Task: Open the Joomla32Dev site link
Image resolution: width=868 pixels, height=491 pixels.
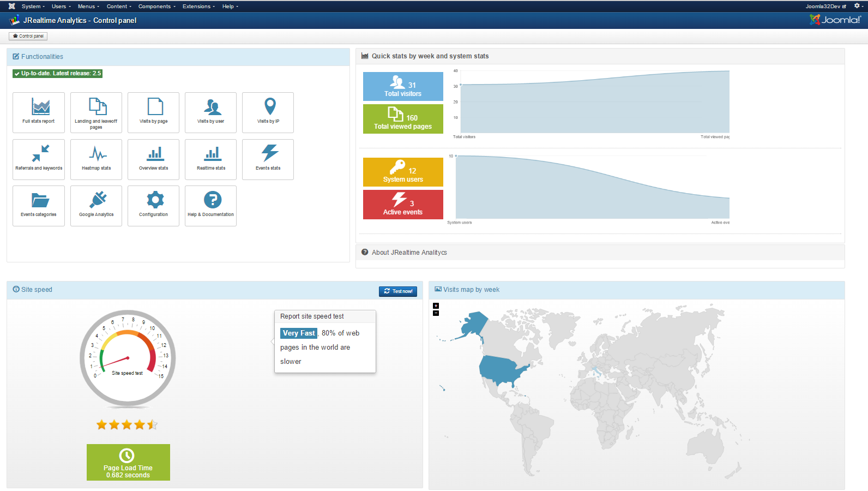Action: pyautogui.click(x=826, y=7)
